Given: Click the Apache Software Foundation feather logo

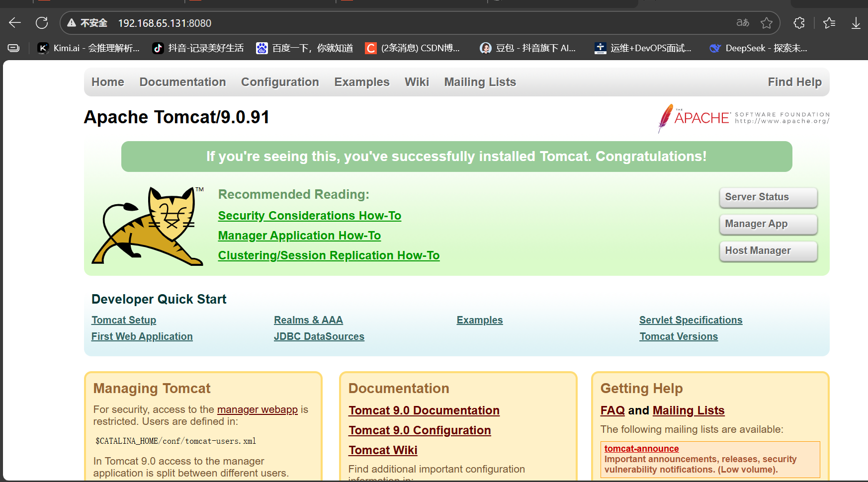Looking at the screenshot, I should pos(743,118).
